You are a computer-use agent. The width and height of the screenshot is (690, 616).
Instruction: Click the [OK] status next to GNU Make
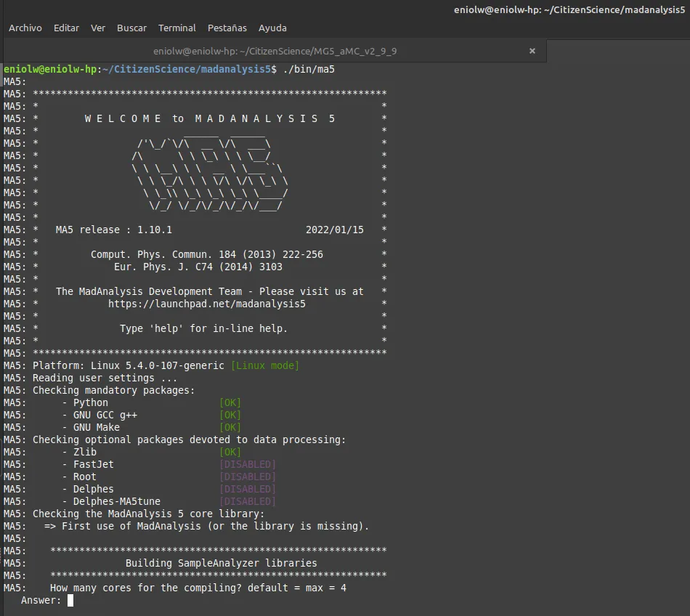click(x=230, y=427)
